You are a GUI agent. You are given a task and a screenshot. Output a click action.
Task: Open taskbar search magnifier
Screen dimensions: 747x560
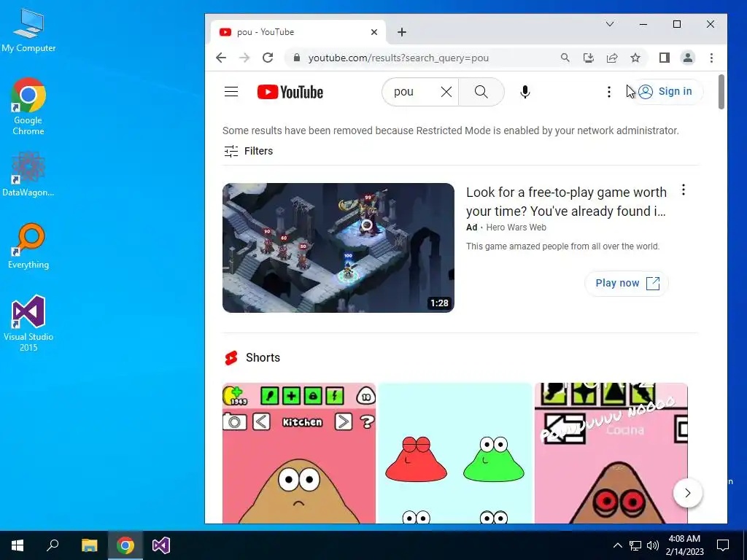point(53,545)
